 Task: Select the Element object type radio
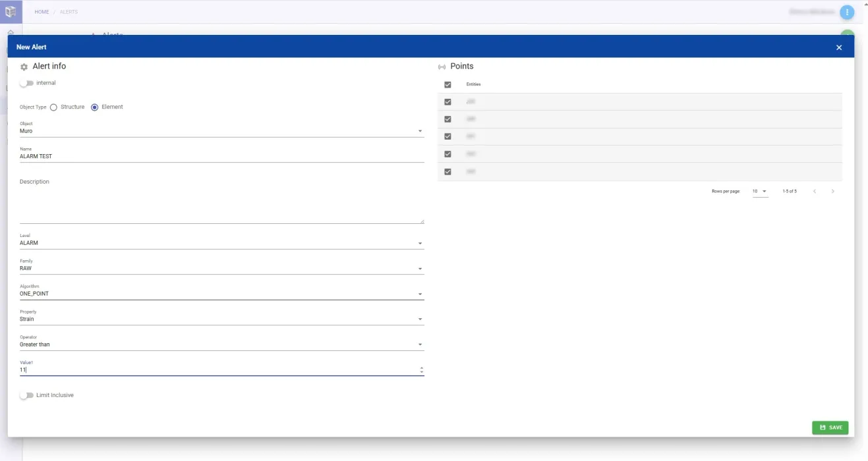[94, 107]
